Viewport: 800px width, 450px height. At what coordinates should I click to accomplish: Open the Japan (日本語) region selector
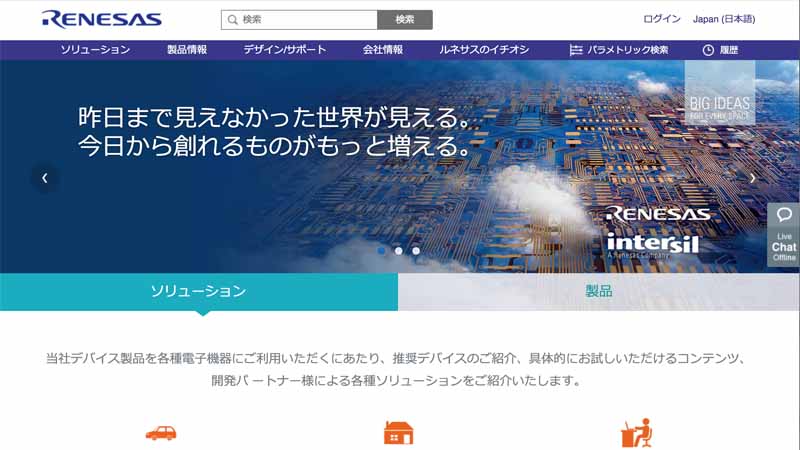(x=724, y=19)
